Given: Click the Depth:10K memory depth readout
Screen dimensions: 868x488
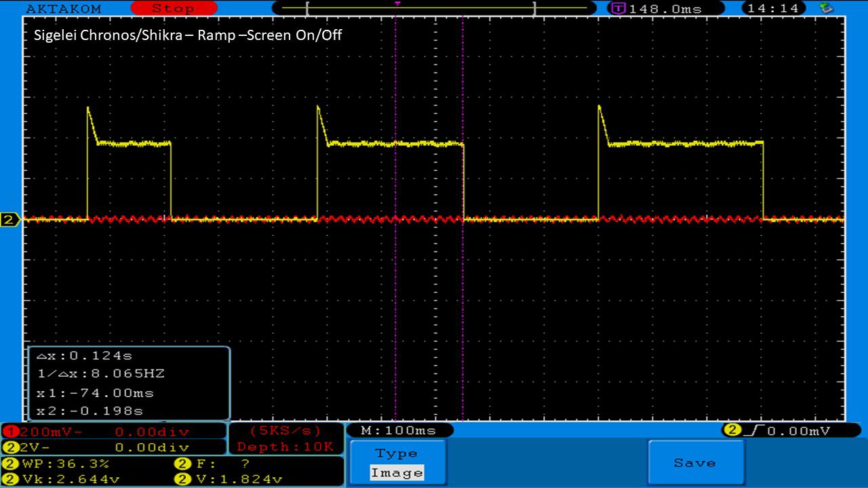Looking at the screenshot, I should point(285,447).
